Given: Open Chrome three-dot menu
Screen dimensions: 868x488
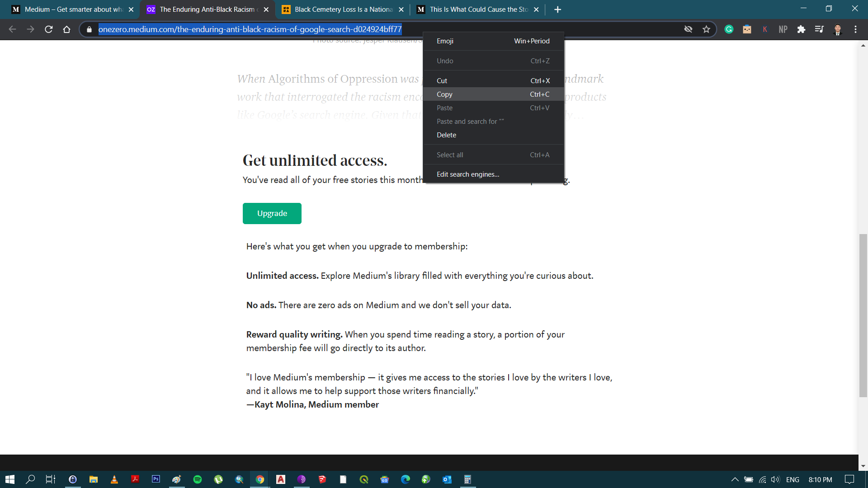Looking at the screenshot, I should pyautogui.click(x=855, y=29).
